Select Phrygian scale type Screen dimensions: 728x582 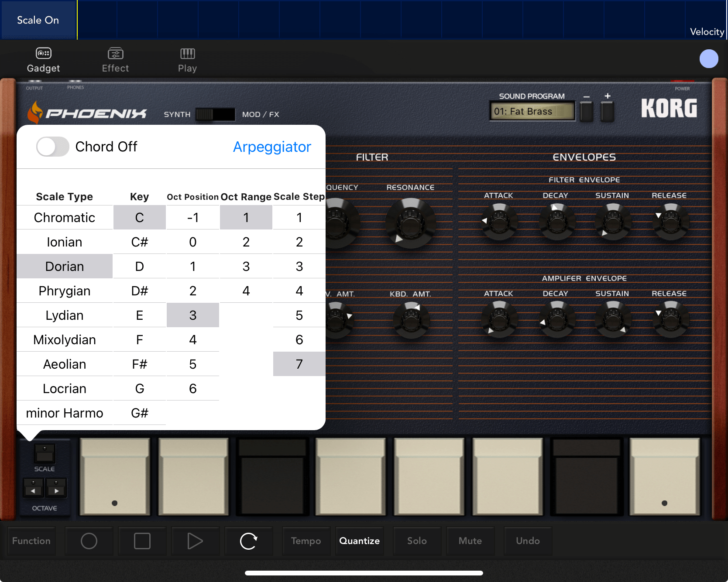click(x=65, y=291)
